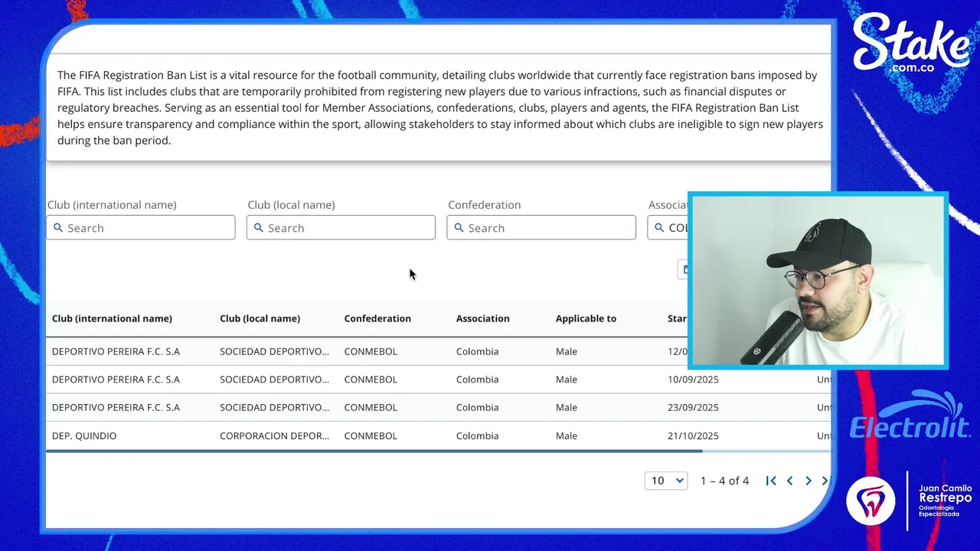
Task: Click DEPORTIVO PEREIRA in the 23/09/2025 row
Action: pyautogui.click(x=116, y=407)
